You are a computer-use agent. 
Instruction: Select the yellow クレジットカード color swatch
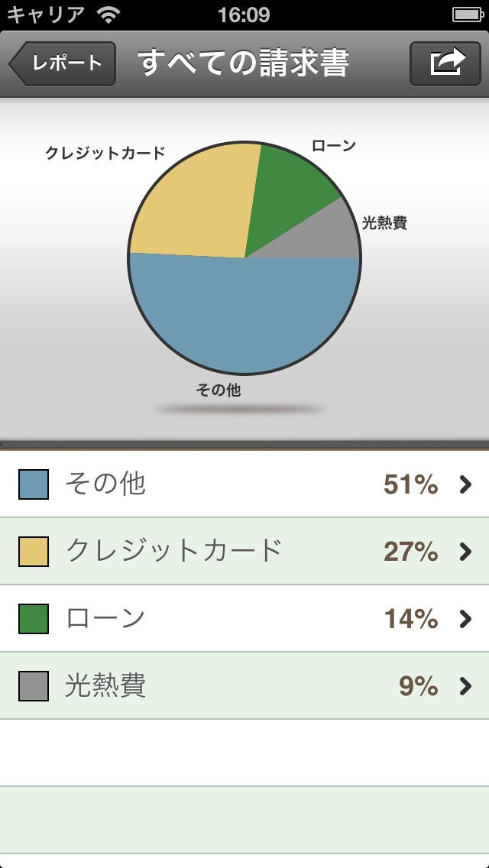(34, 552)
